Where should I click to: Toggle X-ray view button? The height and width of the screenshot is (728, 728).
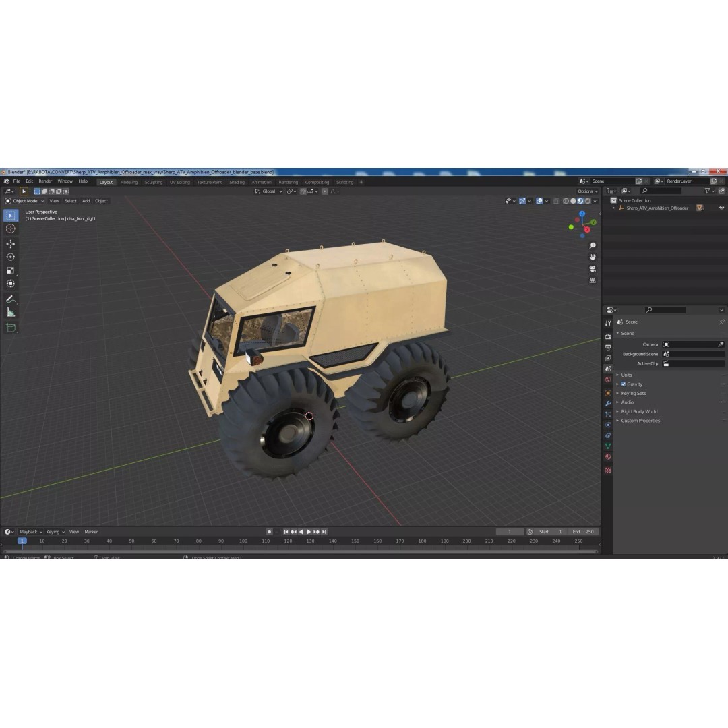point(556,201)
